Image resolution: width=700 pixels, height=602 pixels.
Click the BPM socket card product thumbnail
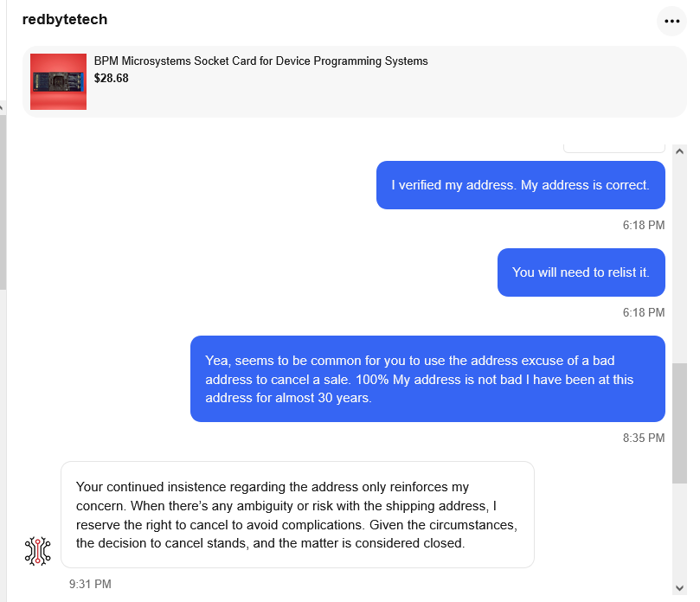click(59, 81)
